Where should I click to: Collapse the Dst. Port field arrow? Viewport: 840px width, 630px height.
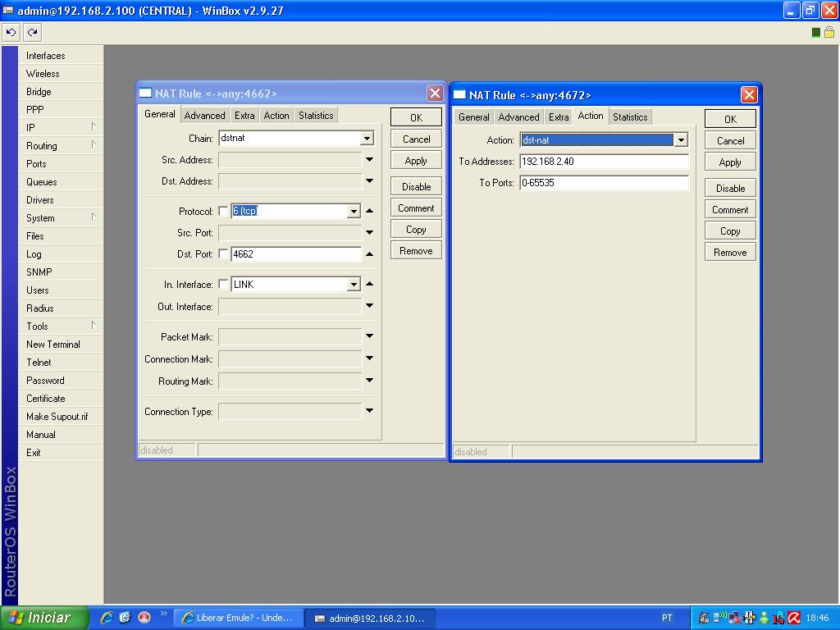point(370,254)
